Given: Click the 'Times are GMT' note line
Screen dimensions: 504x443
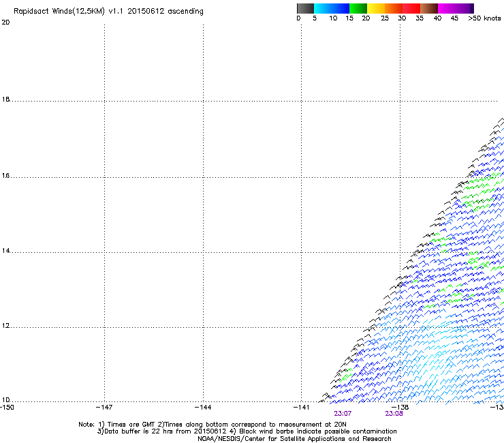Looking at the screenshot, I should (212, 425).
